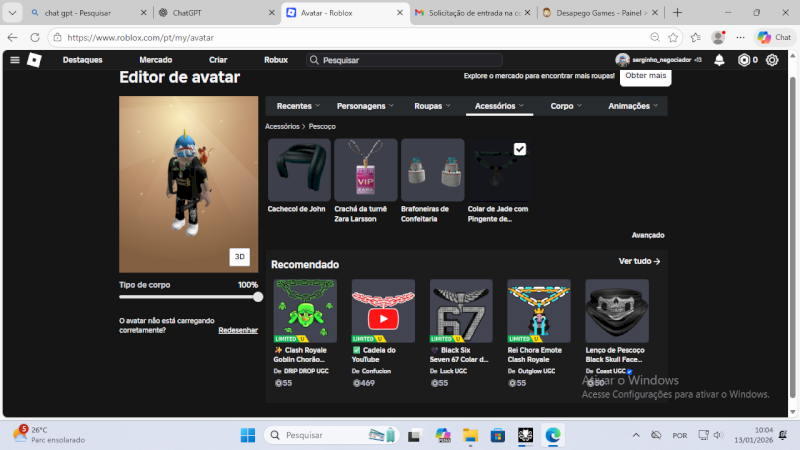Open Criar in navigation

pos(218,60)
